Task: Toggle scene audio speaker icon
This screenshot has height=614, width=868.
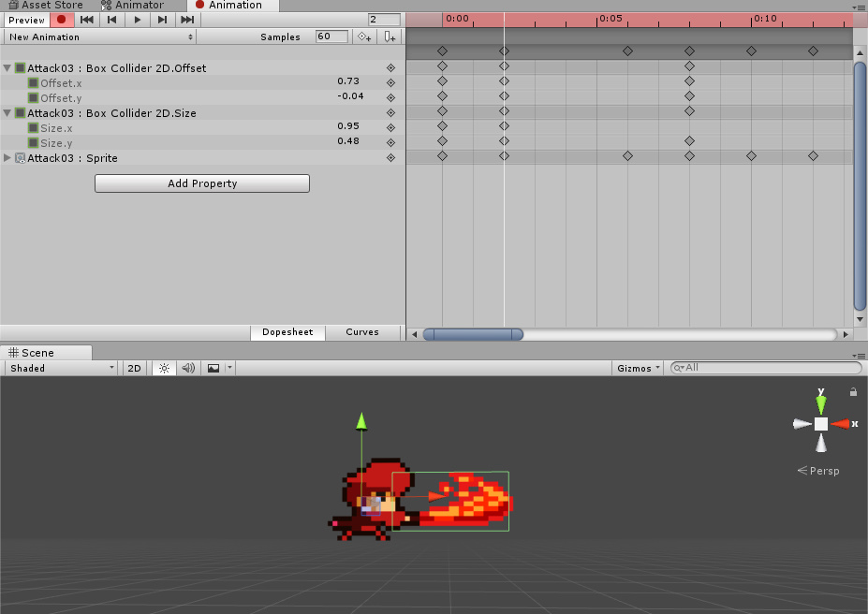Action: [188, 369]
